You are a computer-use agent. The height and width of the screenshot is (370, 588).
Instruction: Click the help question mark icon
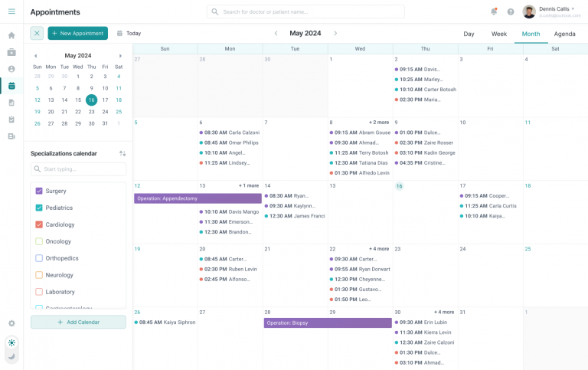(511, 11)
